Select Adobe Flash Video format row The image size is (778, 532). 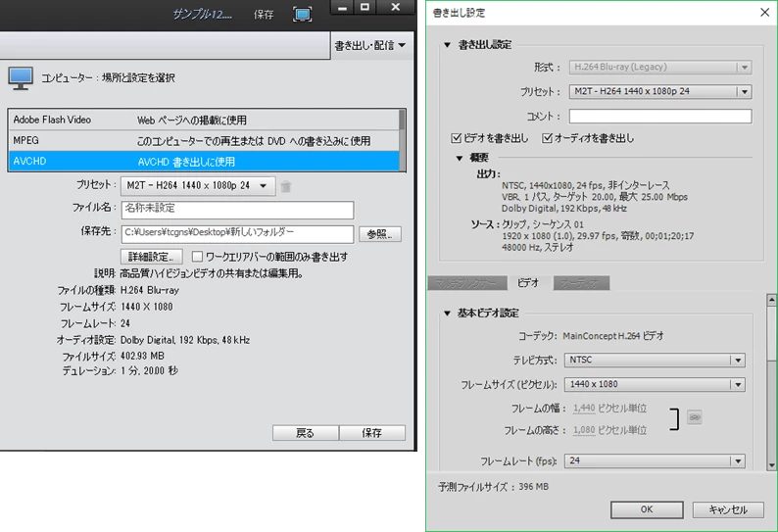pos(204,121)
